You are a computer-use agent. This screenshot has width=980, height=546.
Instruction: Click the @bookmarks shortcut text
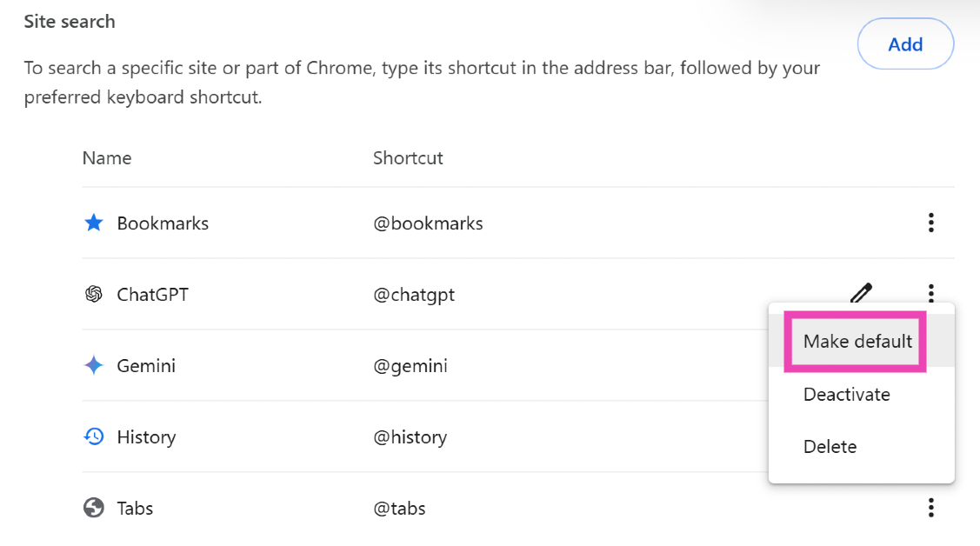coord(428,223)
